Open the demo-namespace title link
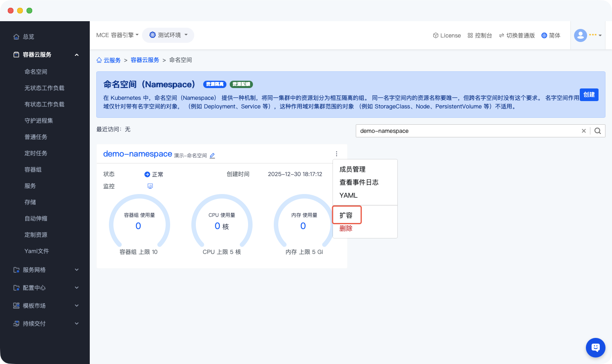This screenshot has width=612, height=364. click(137, 154)
